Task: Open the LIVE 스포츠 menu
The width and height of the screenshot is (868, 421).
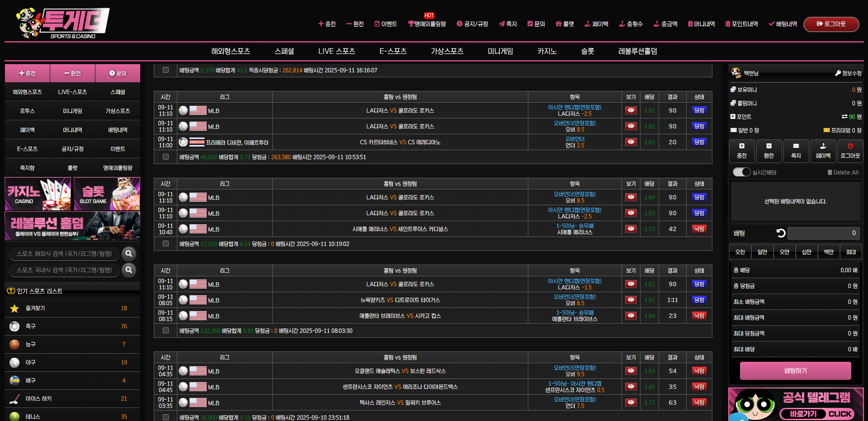Action: [336, 51]
